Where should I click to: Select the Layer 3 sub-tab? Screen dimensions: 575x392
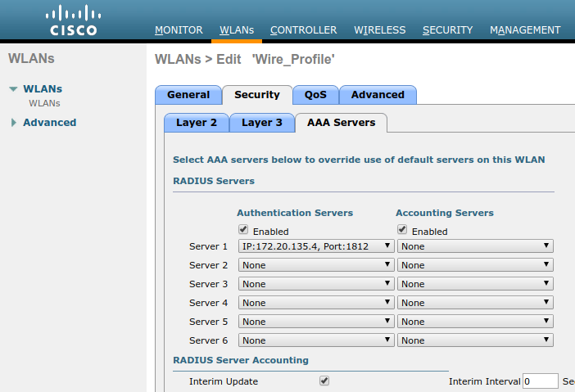(261, 123)
